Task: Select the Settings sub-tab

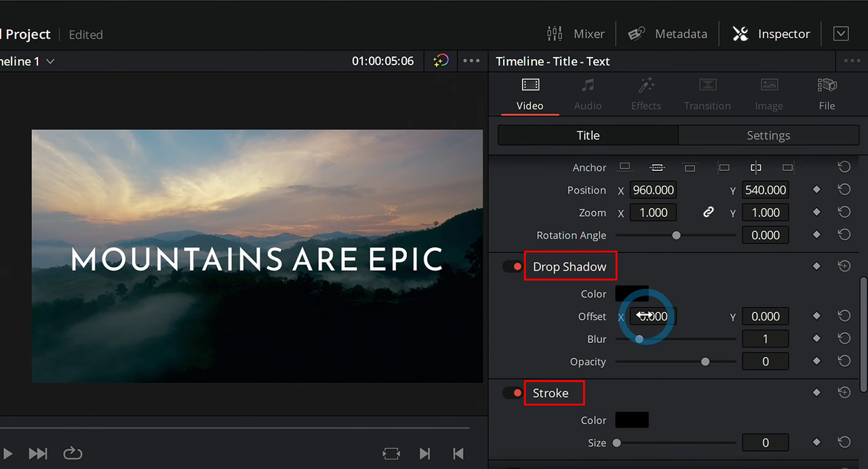Action: [x=768, y=136]
